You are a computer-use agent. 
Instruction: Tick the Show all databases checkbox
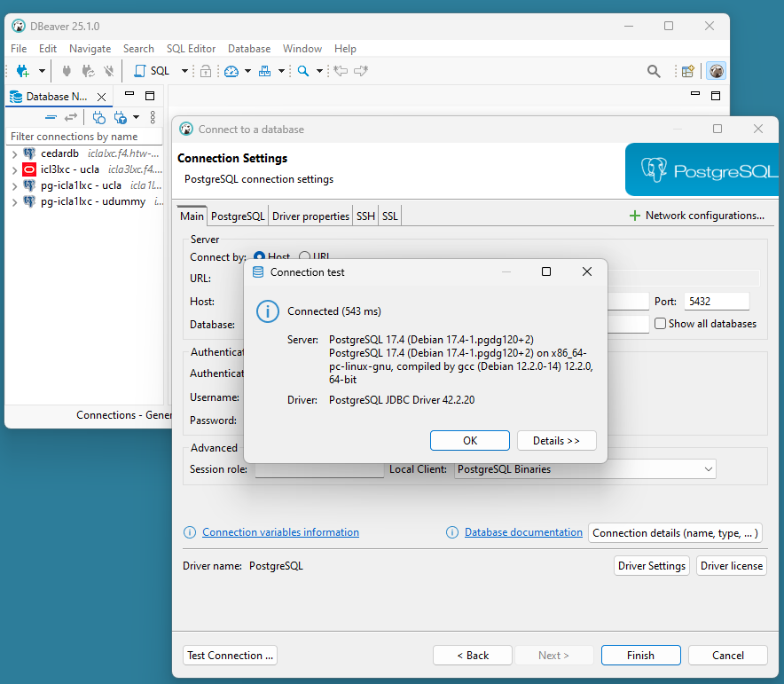click(x=660, y=324)
